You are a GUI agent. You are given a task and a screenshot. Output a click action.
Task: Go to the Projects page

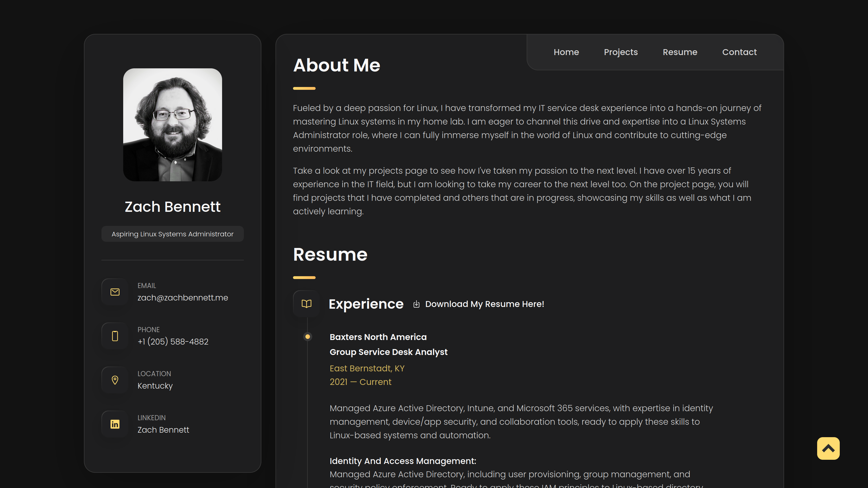pyautogui.click(x=621, y=52)
